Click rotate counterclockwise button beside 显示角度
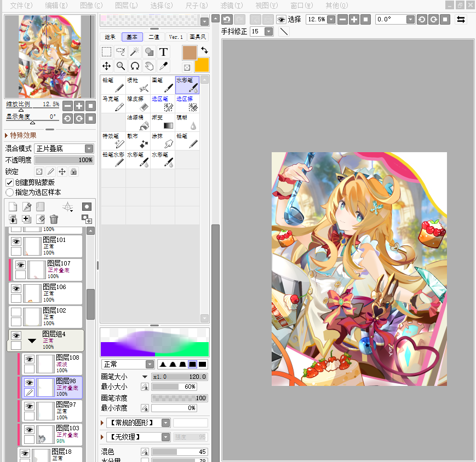 point(68,118)
